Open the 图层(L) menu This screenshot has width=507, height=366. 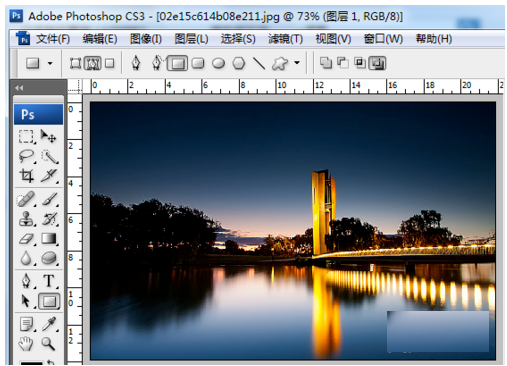[192, 39]
